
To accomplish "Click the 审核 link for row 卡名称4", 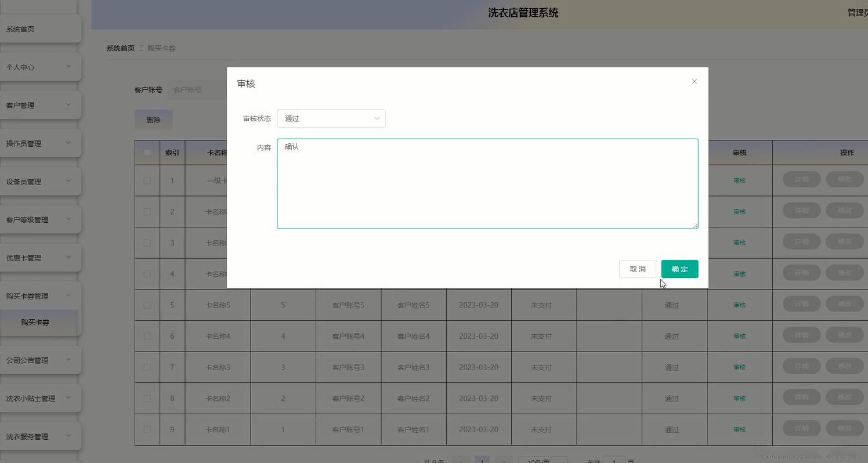I will click(740, 336).
